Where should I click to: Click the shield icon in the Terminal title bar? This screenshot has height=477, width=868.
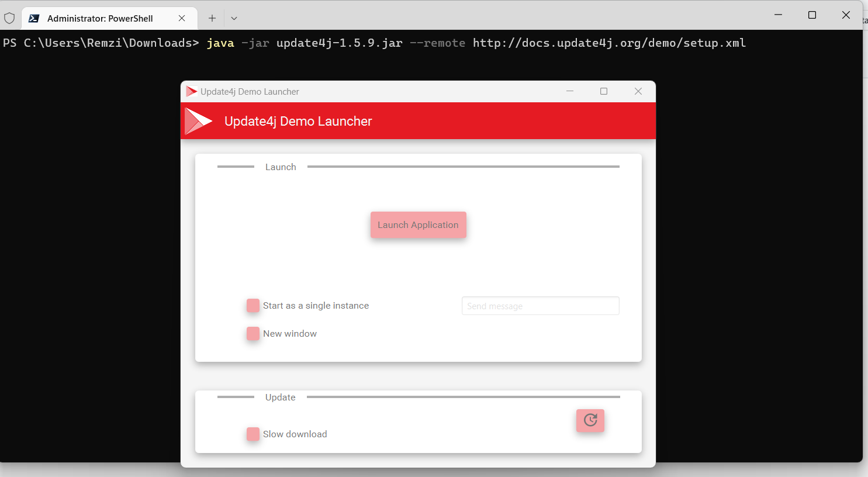click(9, 18)
